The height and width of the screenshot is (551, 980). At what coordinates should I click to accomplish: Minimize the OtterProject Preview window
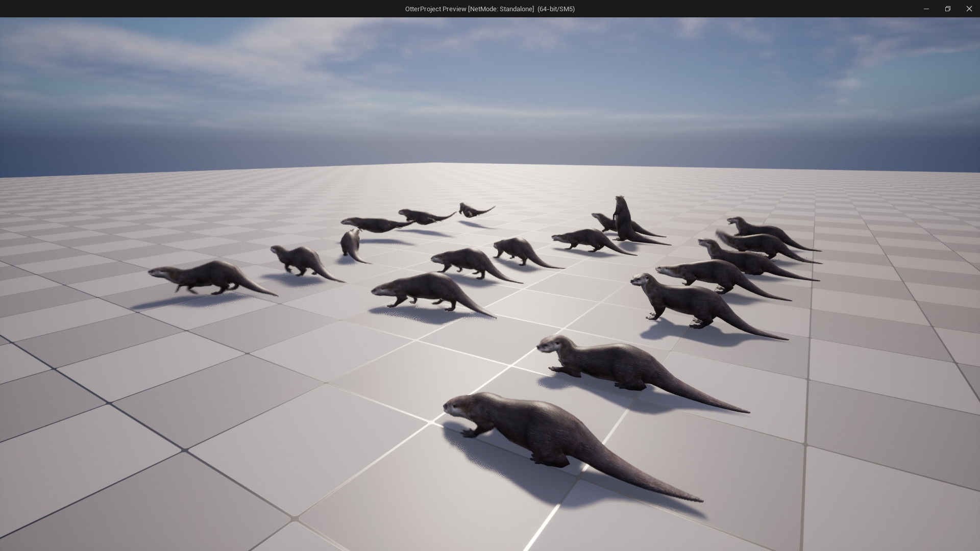coord(926,9)
